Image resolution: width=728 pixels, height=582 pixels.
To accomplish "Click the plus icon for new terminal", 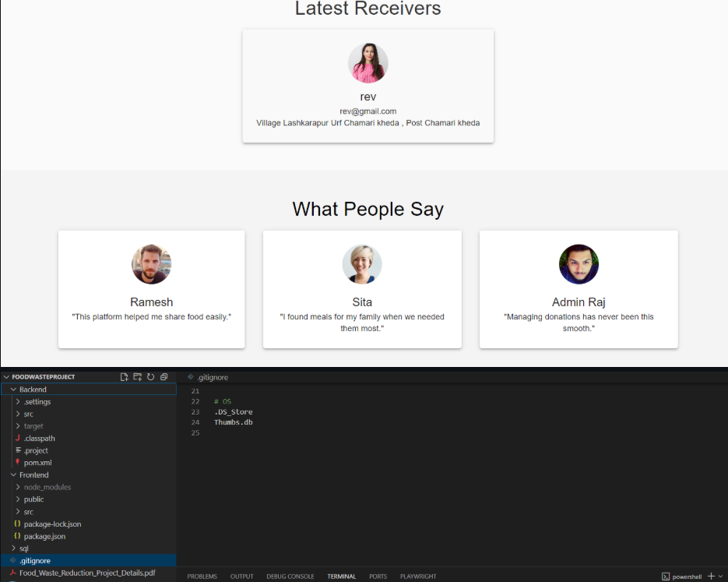I will click(x=711, y=577).
